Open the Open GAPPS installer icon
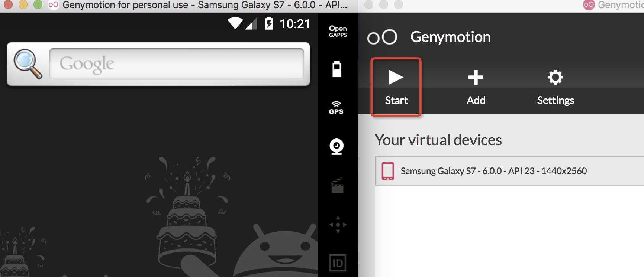The height and width of the screenshot is (277, 644). point(338,31)
